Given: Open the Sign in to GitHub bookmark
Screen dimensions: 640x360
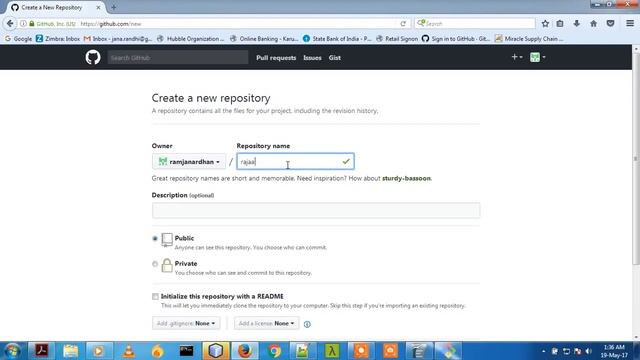Looking at the screenshot, I should (x=456, y=39).
